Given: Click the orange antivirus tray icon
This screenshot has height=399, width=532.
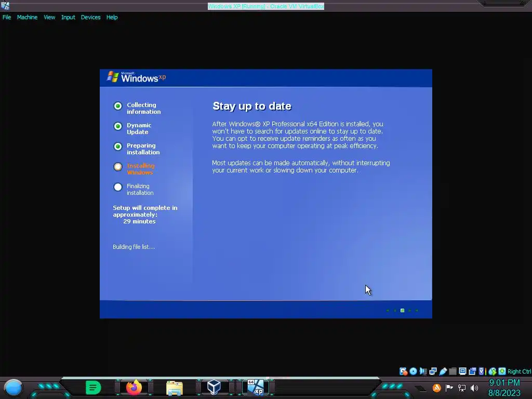Looking at the screenshot, I should point(436,388).
